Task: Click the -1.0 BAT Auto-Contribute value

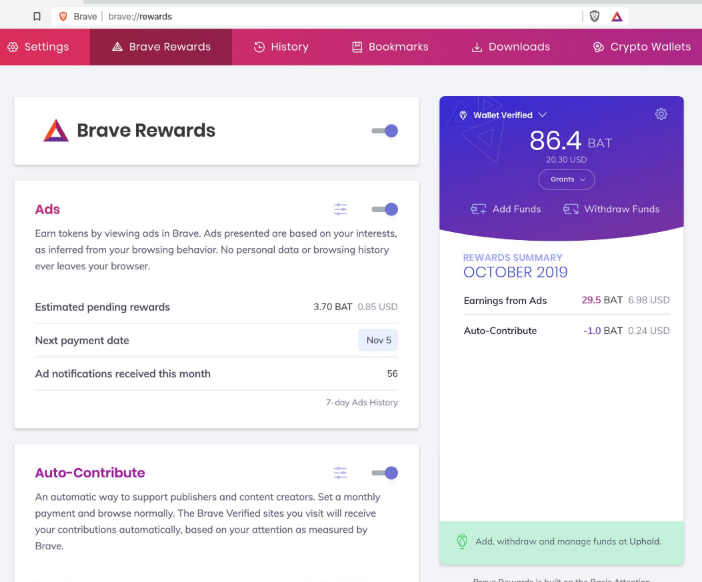Action: click(x=603, y=331)
